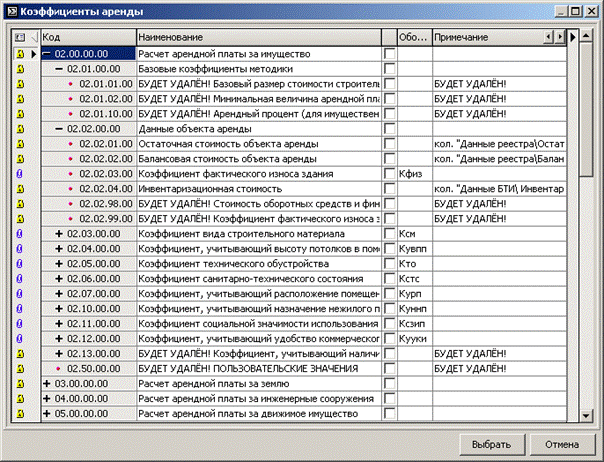Check the box for Расчет арендной платы за землю
The height and width of the screenshot is (462, 604).
pos(390,383)
